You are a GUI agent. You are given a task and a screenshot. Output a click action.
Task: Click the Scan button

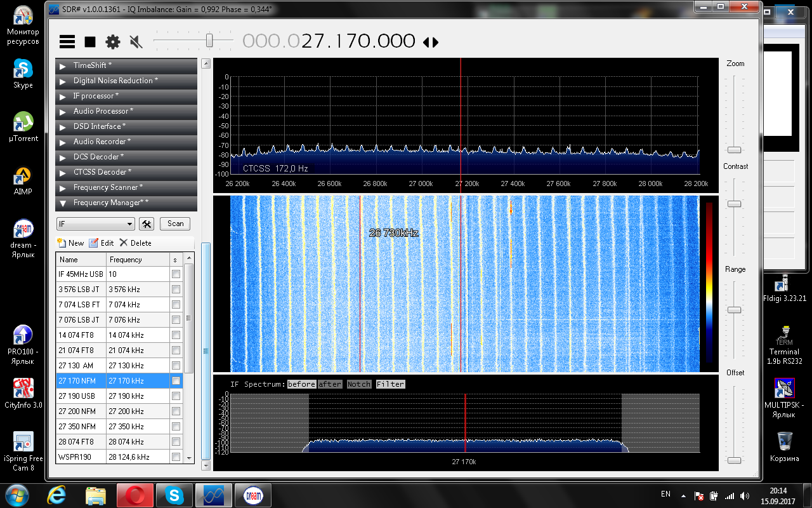coord(175,224)
